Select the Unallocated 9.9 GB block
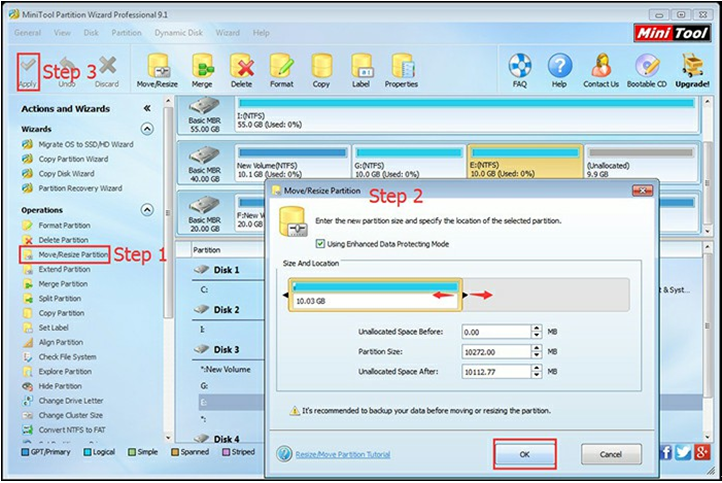This screenshot has width=722, height=483. (x=640, y=161)
